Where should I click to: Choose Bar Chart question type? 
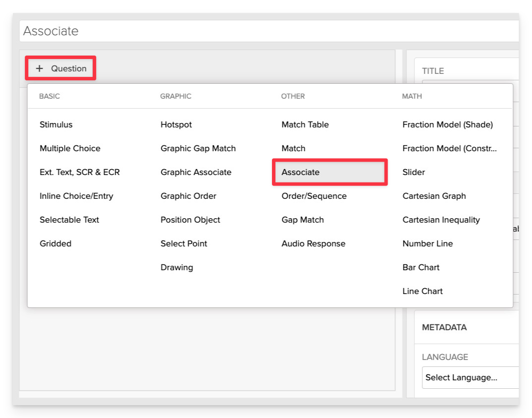[x=421, y=267]
